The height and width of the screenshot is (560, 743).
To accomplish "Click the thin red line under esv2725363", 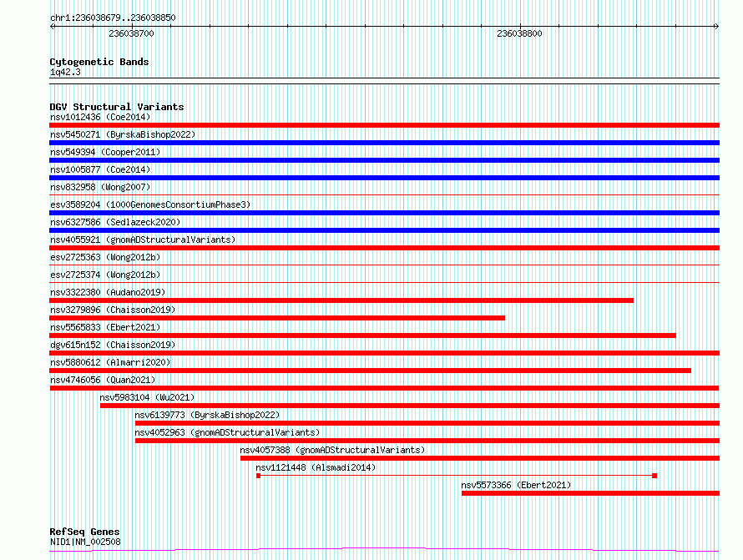I will point(384,265).
